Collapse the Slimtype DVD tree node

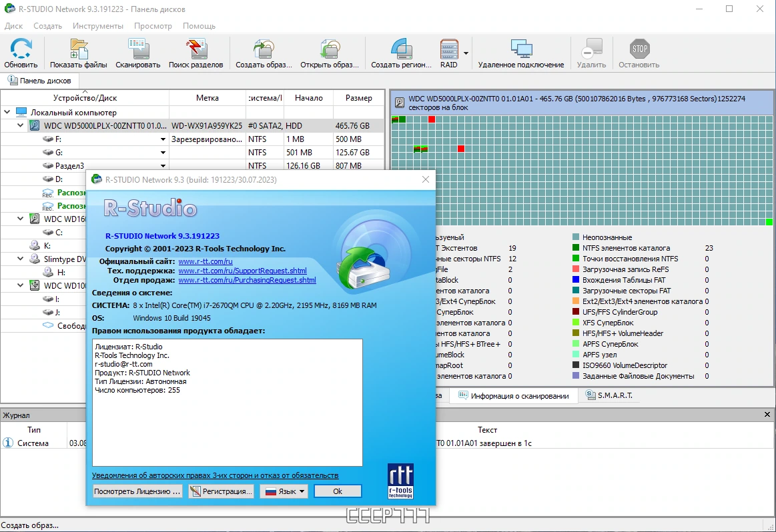click(x=20, y=259)
